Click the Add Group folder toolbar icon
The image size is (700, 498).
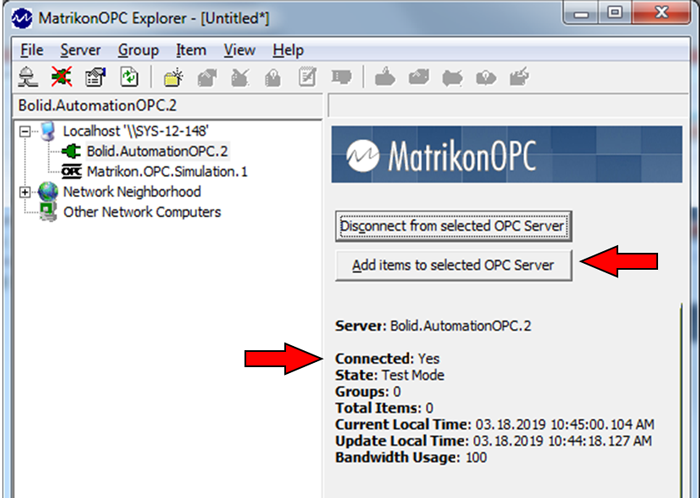point(174,75)
